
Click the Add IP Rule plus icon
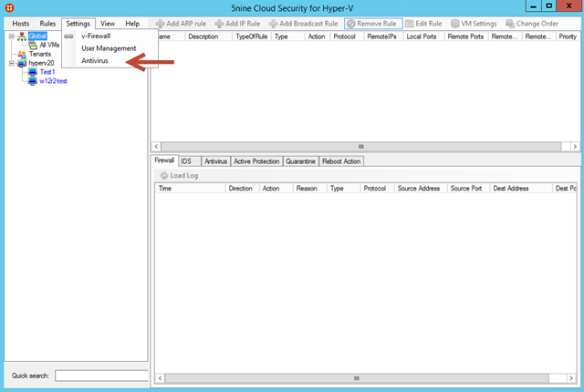coord(219,24)
